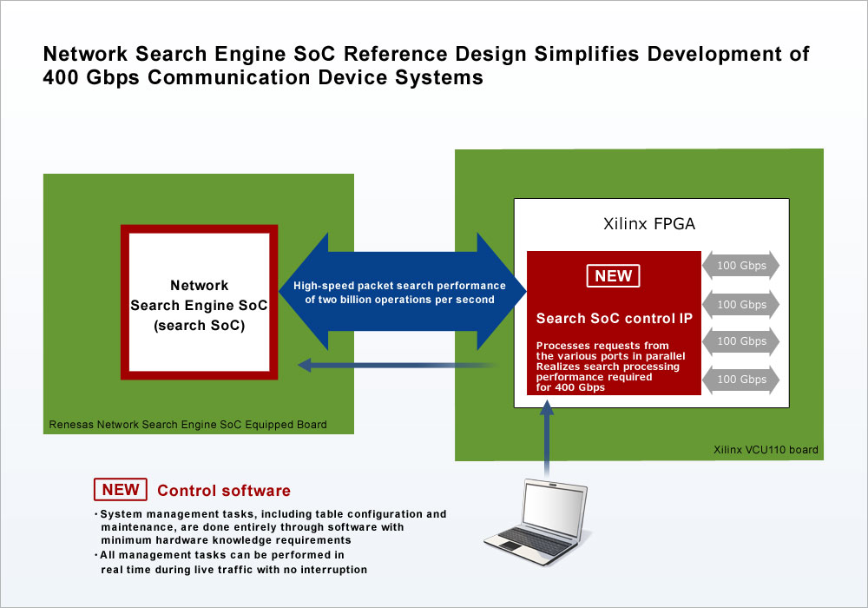Click the Renesas Network Search Engine SoC caption
The image size is (868, 608).
click(189, 424)
